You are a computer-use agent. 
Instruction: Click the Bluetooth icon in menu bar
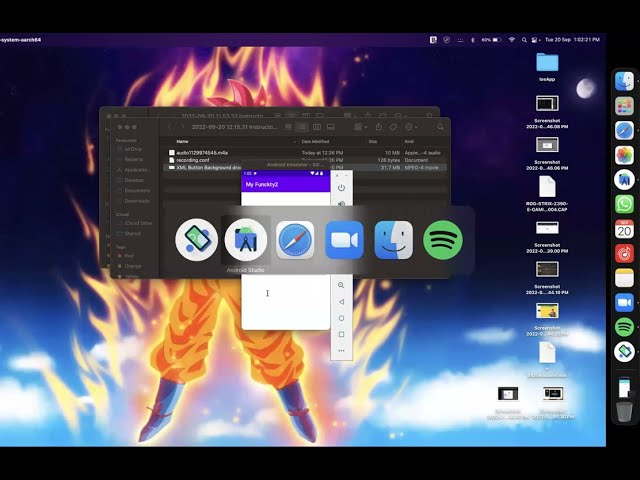473,40
